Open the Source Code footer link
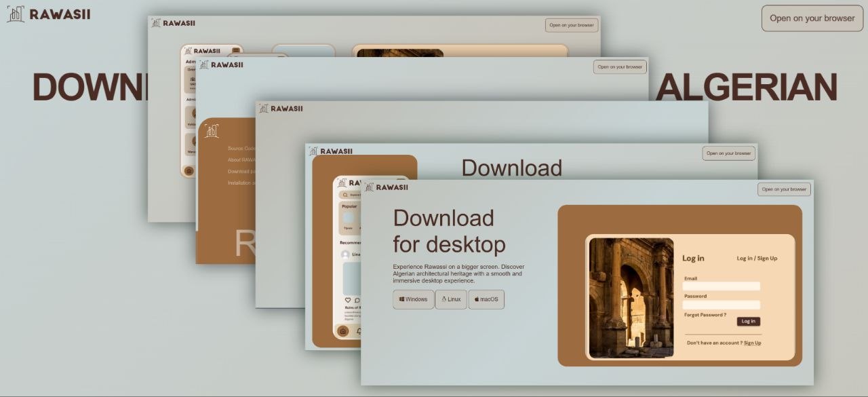868x397 pixels. (x=241, y=148)
